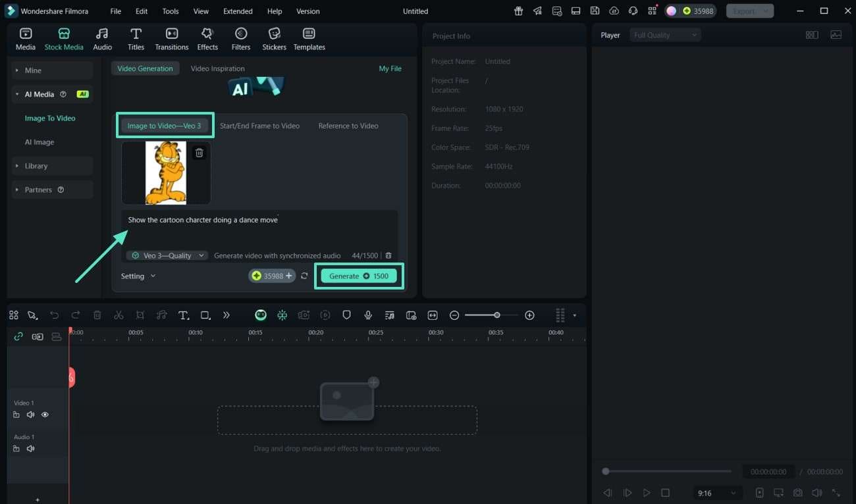Viewport: 856px width, 504px height.
Task: Click the Redo arrow in timeline toolbar
Action: pos(76,315)
